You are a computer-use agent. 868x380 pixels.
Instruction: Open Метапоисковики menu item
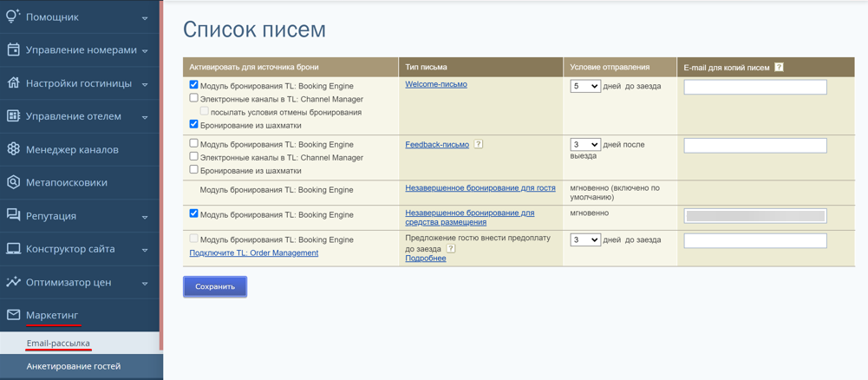(79, 183)
